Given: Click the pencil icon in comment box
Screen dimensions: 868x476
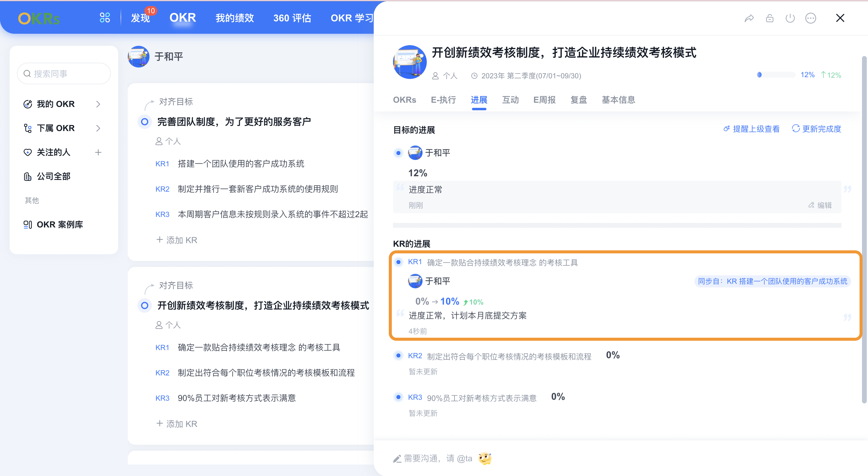Looking at the screenshot, I should [397, 459].
